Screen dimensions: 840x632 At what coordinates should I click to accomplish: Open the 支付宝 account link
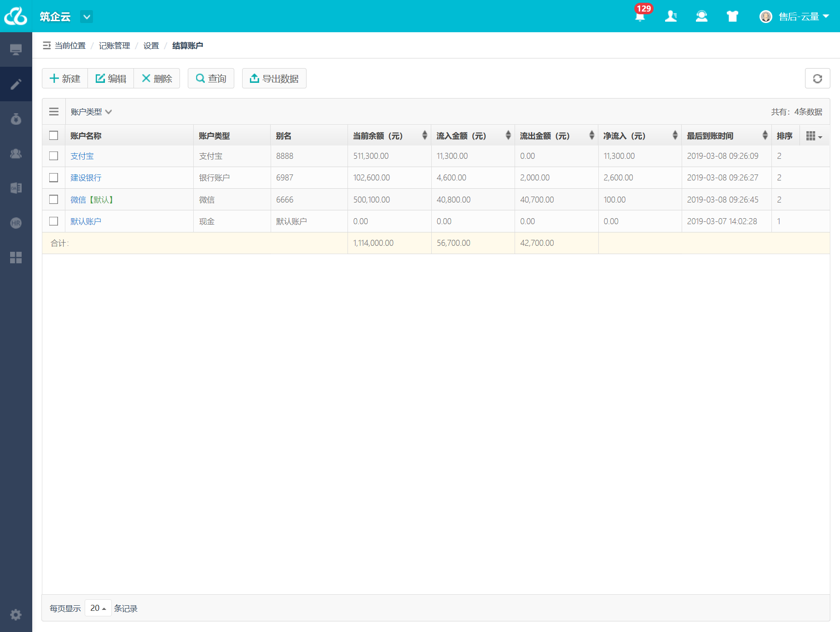(82, 156)
